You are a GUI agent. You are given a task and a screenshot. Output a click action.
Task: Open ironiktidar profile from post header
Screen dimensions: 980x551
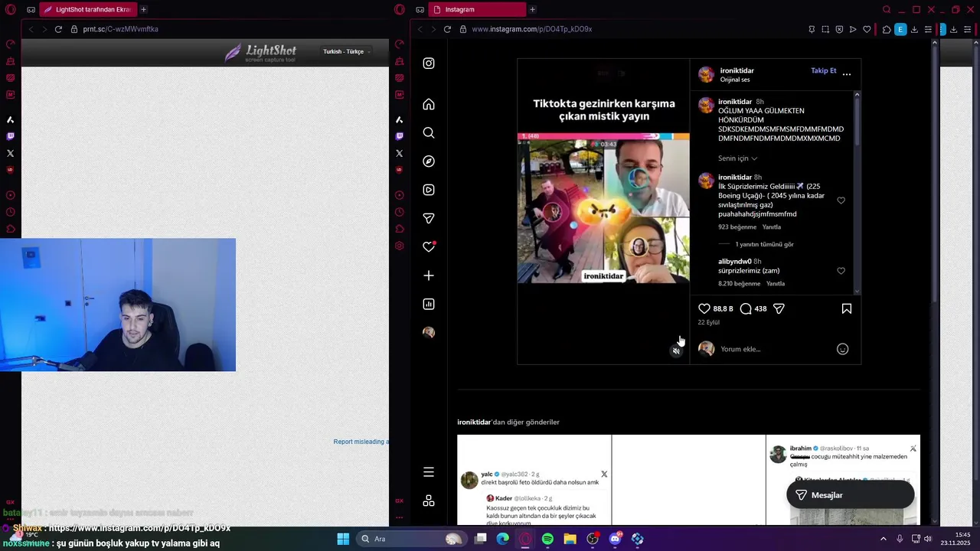point(737,70)
